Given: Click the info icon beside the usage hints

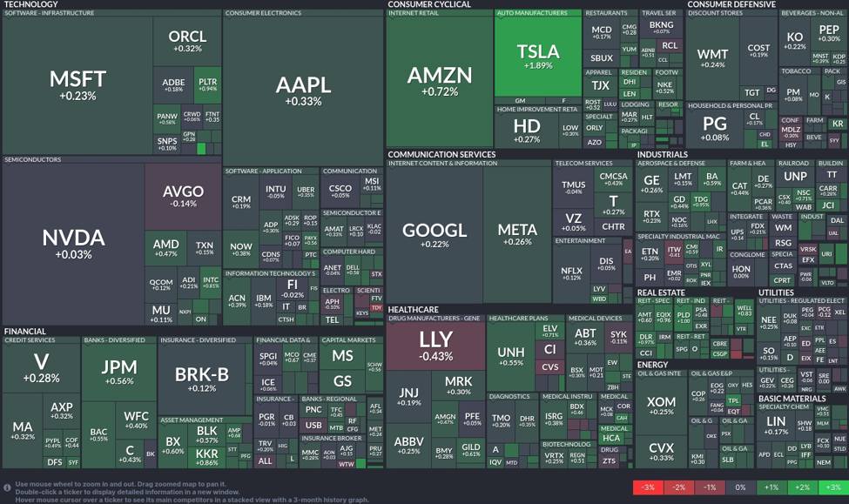Looking at the screenshot, I should (8, 487).
